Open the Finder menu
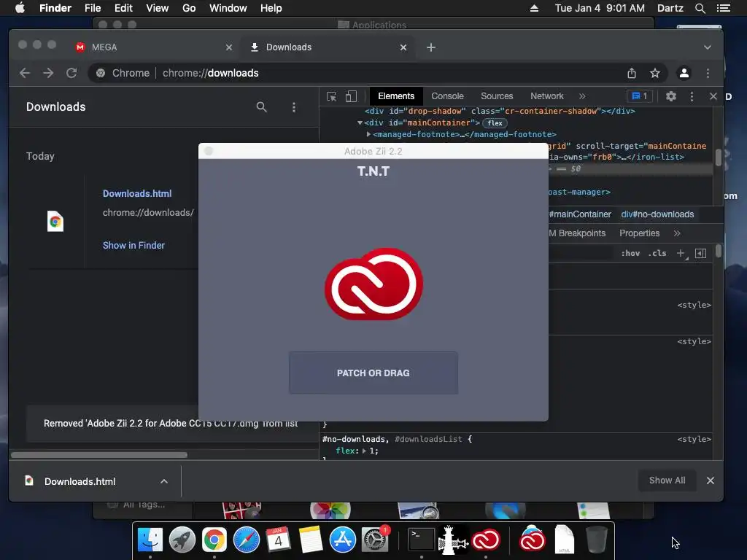This screenshot has width=747, height=560. (x=55, y=8)
